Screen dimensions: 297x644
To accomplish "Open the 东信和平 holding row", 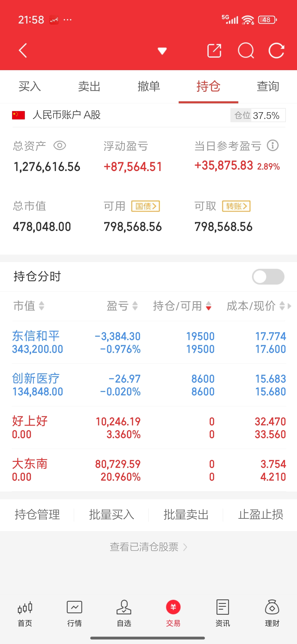I will pos(149,342).
